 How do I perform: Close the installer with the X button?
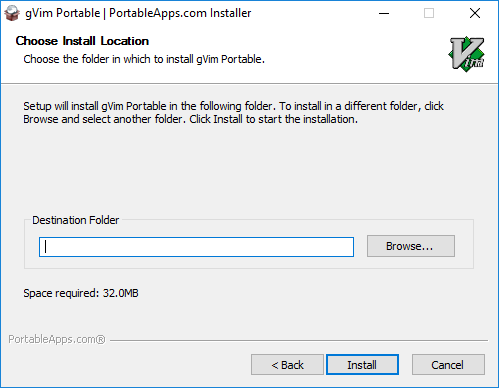point(475,13)
